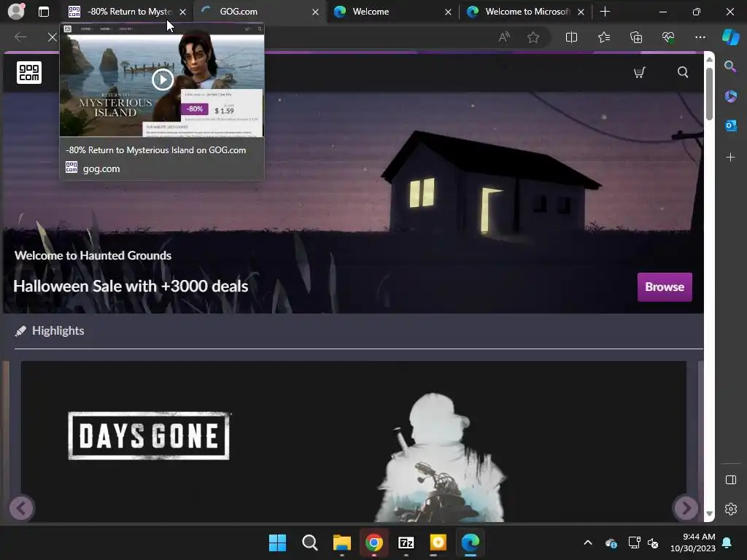Click the scrollbar down arrow

click(x=709, y=513)
